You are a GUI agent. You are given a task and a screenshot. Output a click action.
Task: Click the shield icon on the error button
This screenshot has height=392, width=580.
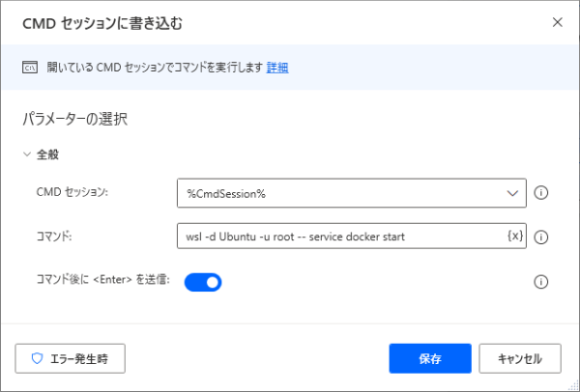38,358
